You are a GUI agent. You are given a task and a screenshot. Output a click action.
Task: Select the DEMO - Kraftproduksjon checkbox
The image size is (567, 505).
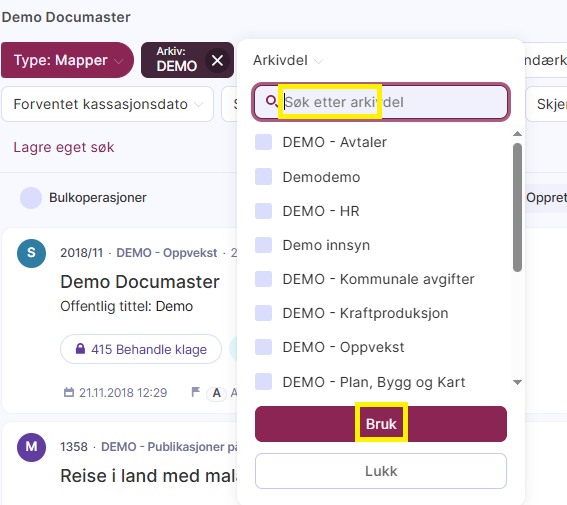click(263, 313)
